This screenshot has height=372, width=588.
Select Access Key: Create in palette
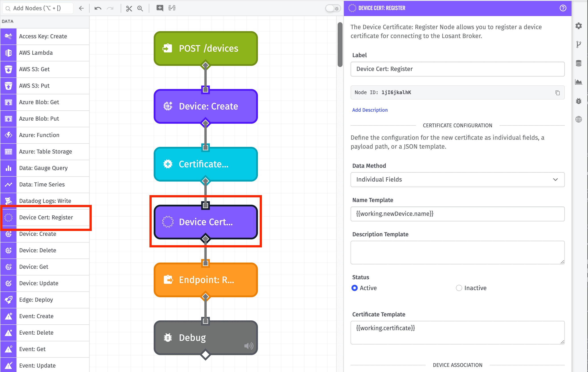tap(45, 36)
